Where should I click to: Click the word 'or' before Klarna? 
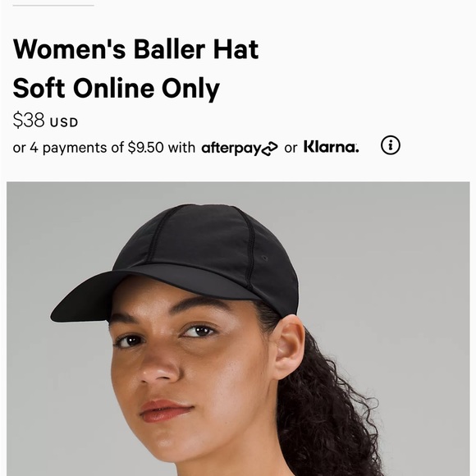(x=291, y=149)
